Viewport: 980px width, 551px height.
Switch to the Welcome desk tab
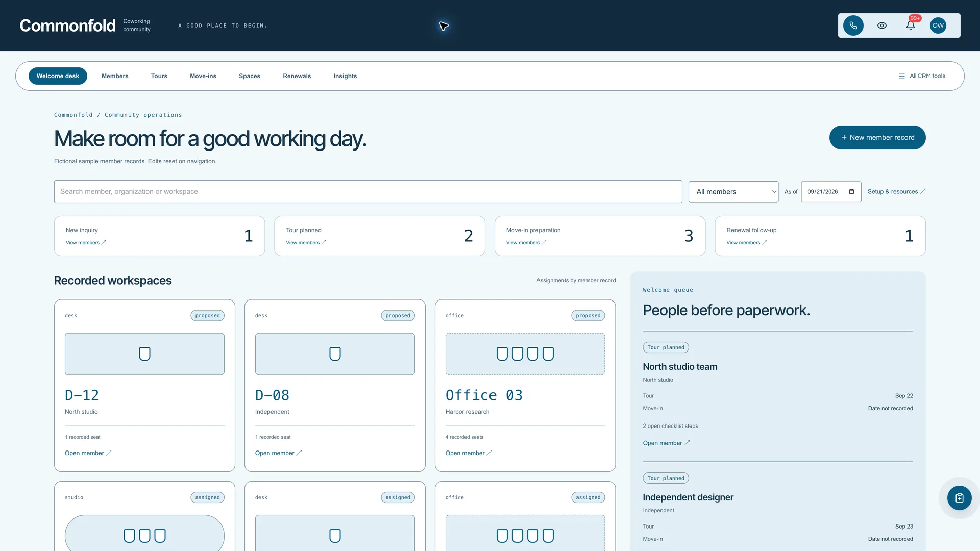tap(58, 76)
